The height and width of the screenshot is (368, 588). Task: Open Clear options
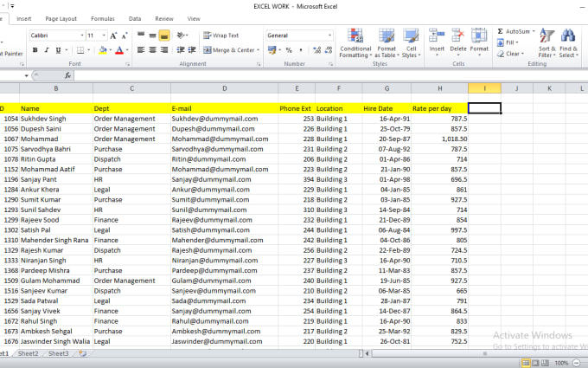[510, 54]
